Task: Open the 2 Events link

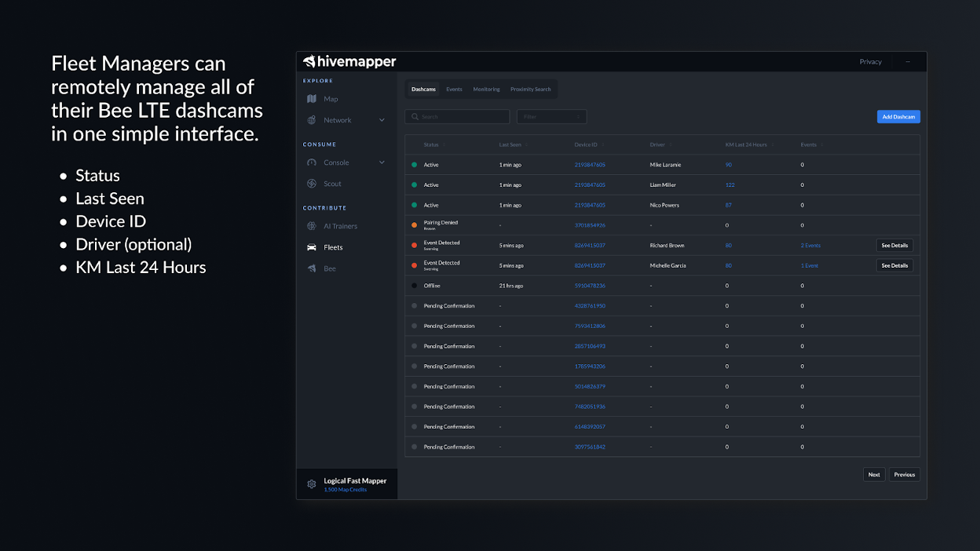Action: 810,246
